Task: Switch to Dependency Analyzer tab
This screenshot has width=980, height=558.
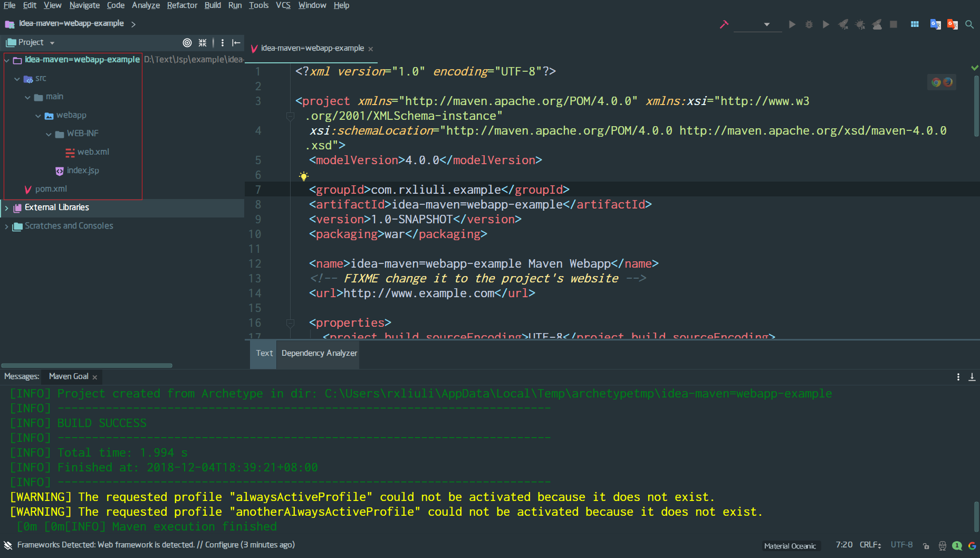Action: click(x=319, y=353)
